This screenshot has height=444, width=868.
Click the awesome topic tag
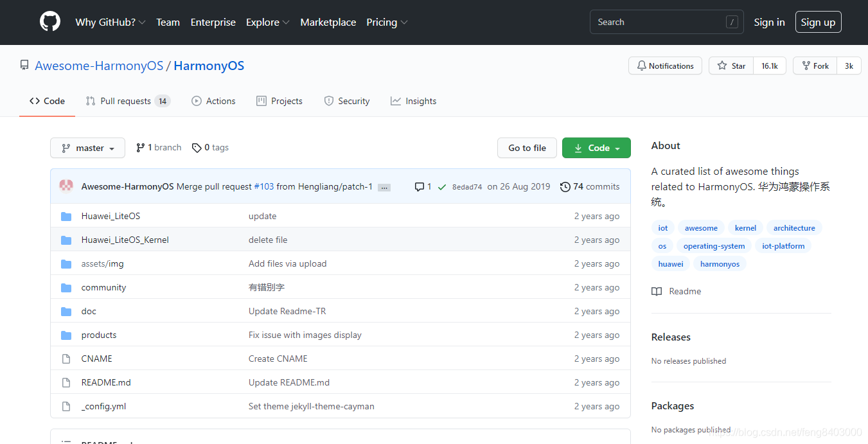click(x=701, y=228)
